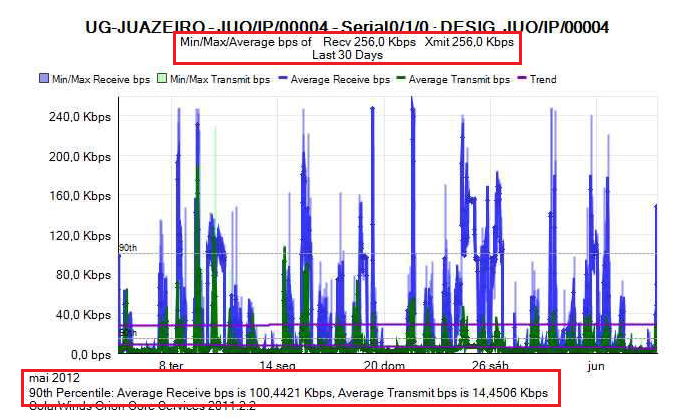
Task: Click the Min/Max Transmit bps legend swatch
Action: [162, 79]
